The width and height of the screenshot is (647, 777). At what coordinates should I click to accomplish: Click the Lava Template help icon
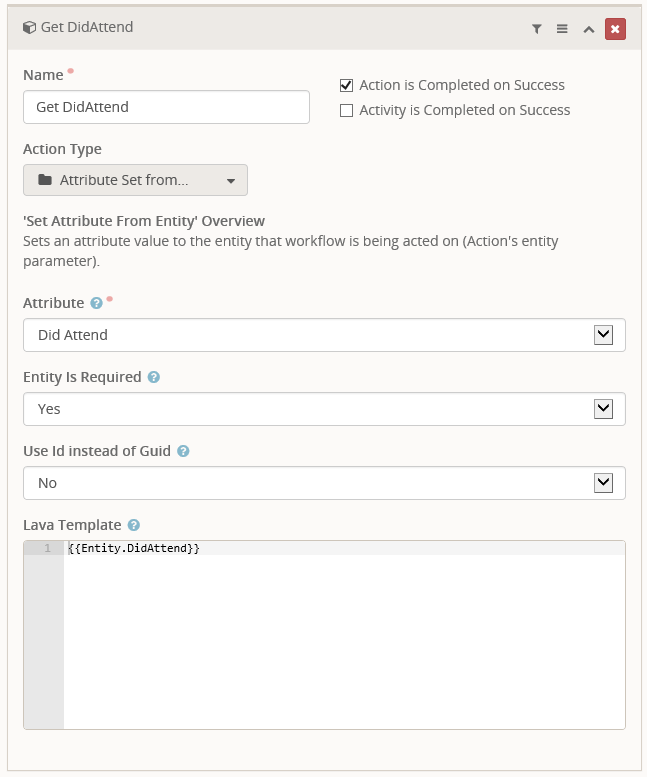134,525
